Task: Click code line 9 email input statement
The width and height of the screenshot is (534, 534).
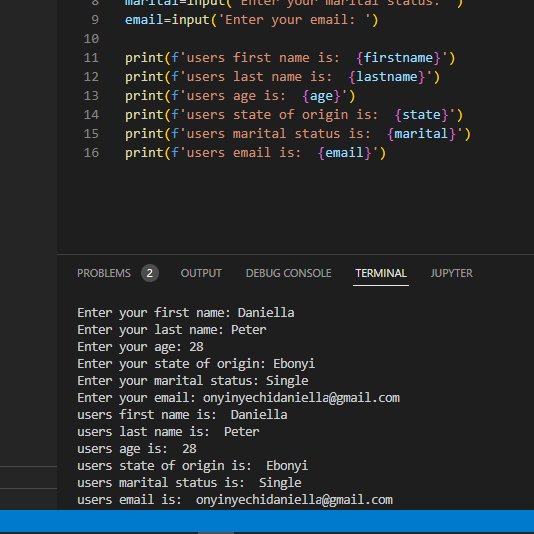Action: 251,20
